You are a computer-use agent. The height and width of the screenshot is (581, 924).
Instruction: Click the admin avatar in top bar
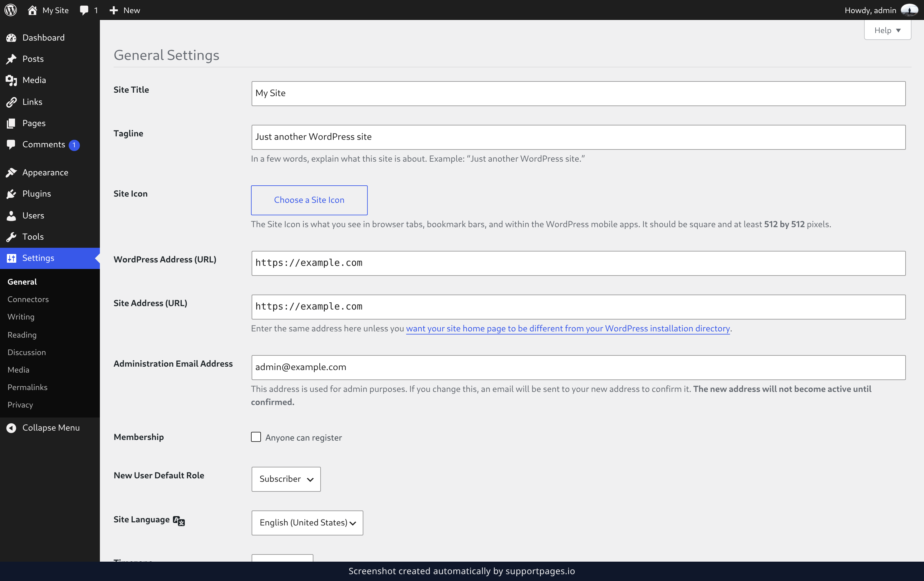point(909,10)
